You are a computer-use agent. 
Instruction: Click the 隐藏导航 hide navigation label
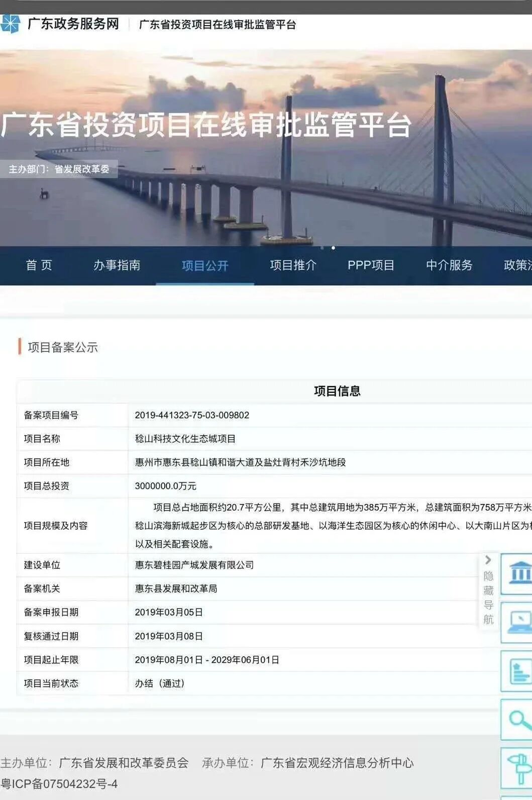point(488,597)
